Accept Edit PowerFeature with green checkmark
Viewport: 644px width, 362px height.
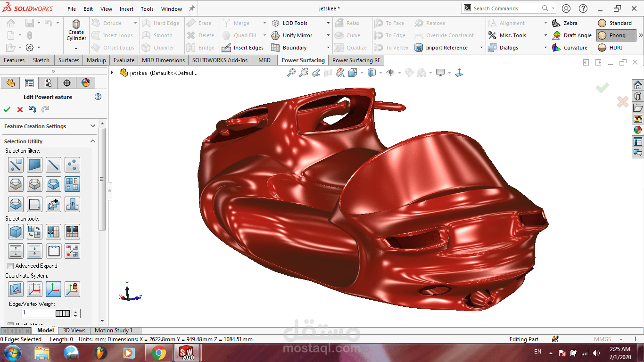(x=7, y=109)
